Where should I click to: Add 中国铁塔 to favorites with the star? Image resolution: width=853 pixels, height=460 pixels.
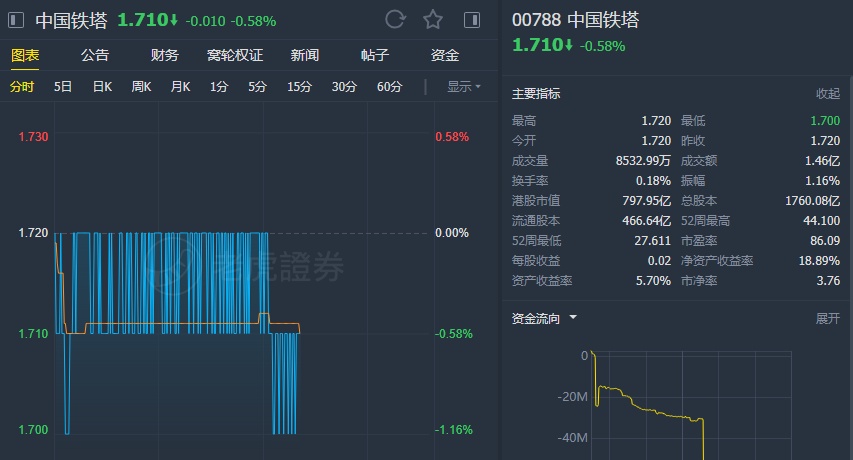click(x=433, y=20)
